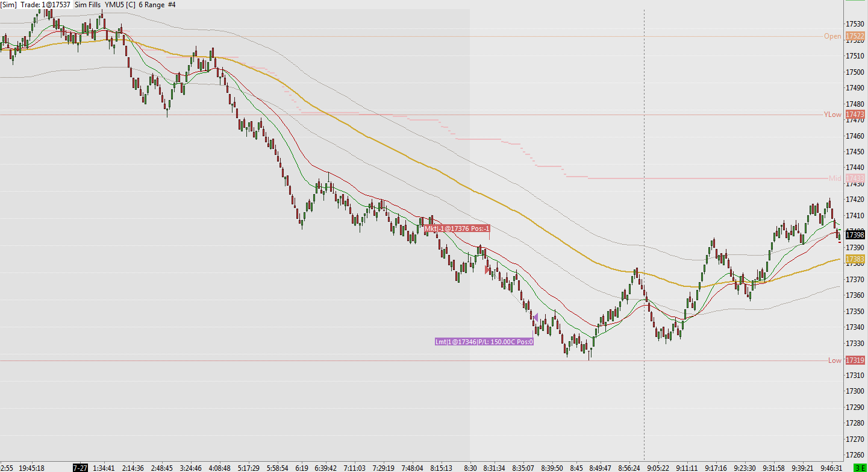Click the 17360 price scale label

coord(855,295)
